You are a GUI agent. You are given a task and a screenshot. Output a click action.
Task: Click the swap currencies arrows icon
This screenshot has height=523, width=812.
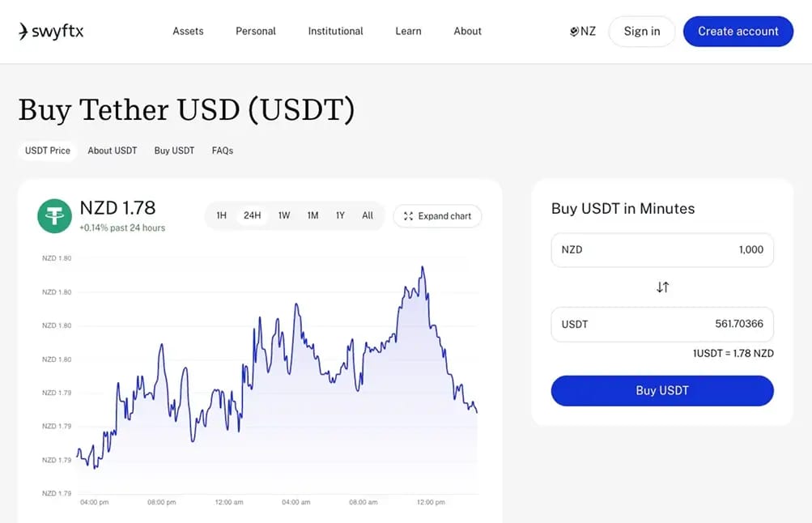pos(662,287)
